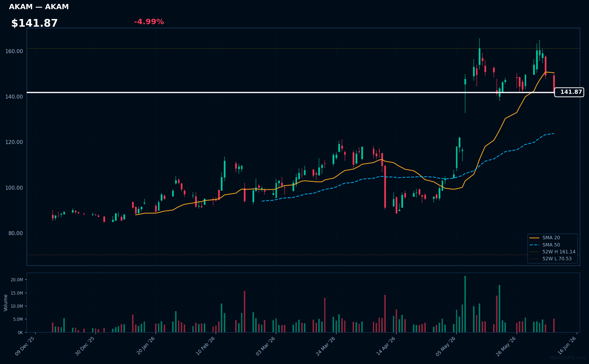Screen dimensions: 589x364
Task: Click the 140.00 price axis label
Action: click(14, 97)
